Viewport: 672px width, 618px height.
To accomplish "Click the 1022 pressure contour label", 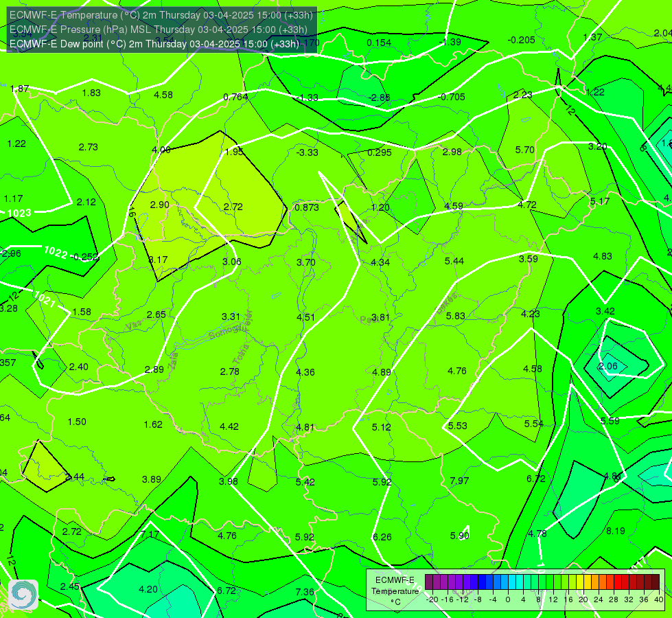I will point(56,253).
